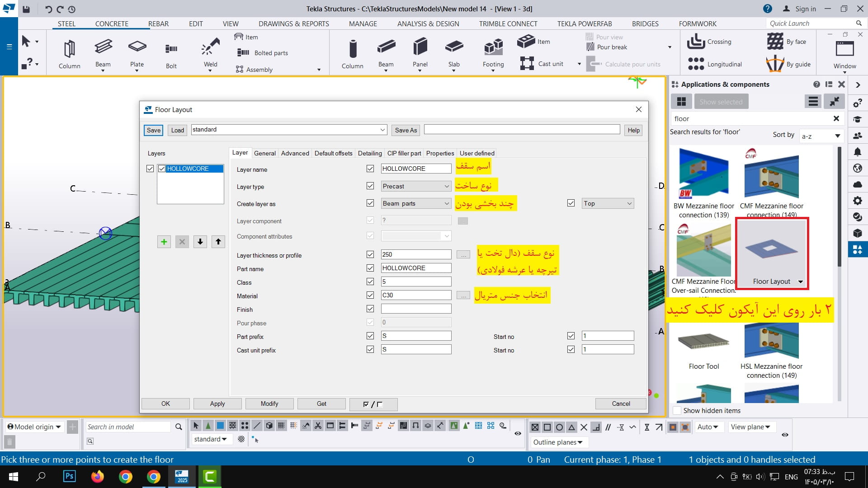Screen dimensions: 868x488
Task: Select the steel Column tool
Action: tap(69, 53)
